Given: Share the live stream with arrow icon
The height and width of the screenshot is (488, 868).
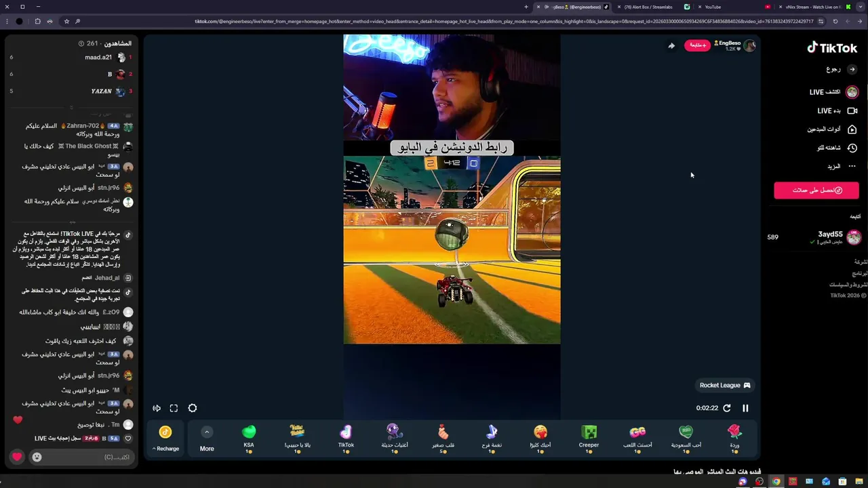Looking at the screenshot, I should pyautogui.click(x=671, y=46).
